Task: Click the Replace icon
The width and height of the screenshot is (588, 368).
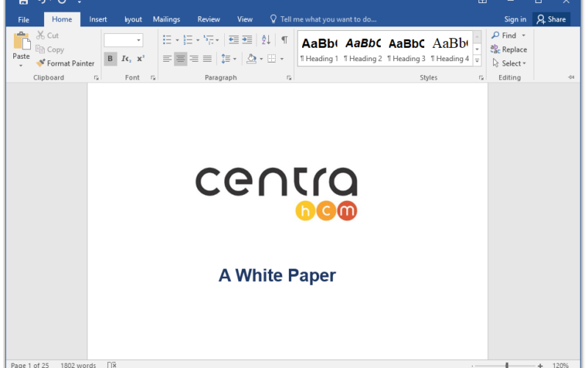Action: (495, 49)
